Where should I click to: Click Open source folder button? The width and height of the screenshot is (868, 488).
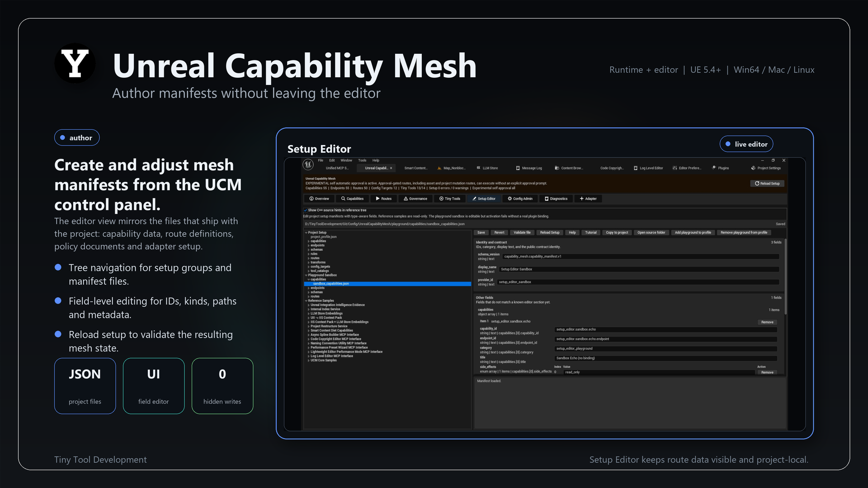pos(651,233)
